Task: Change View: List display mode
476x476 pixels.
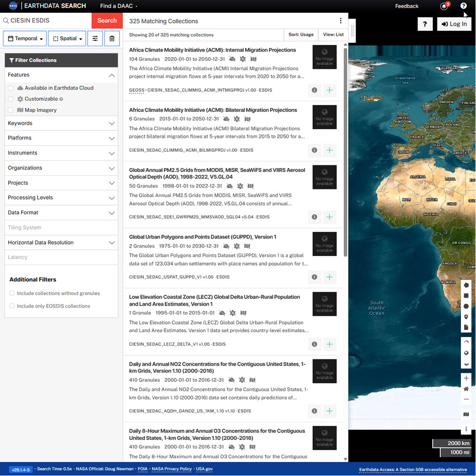Action: [x=333, y=35]
